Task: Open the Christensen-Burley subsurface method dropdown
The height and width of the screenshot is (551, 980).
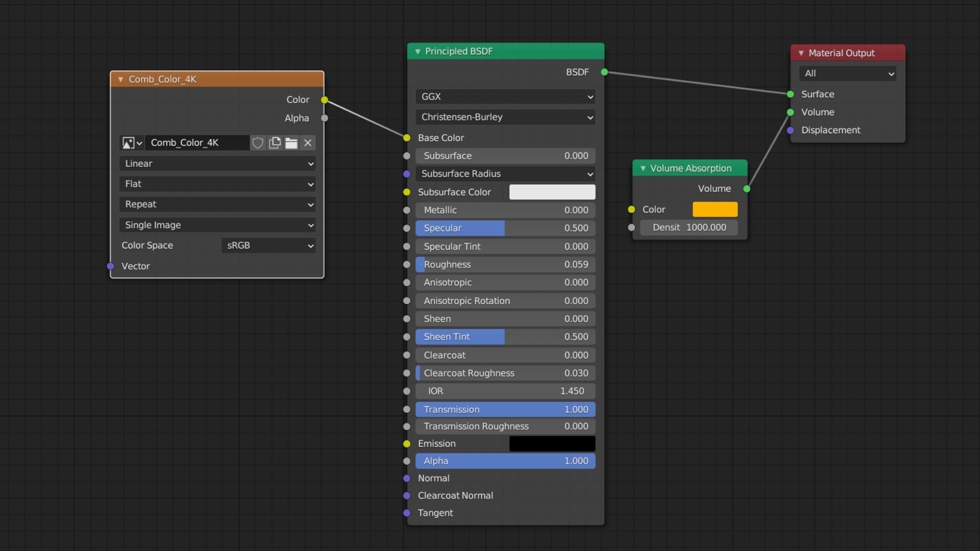Action: pyautogui.click(x=505, y=117)
